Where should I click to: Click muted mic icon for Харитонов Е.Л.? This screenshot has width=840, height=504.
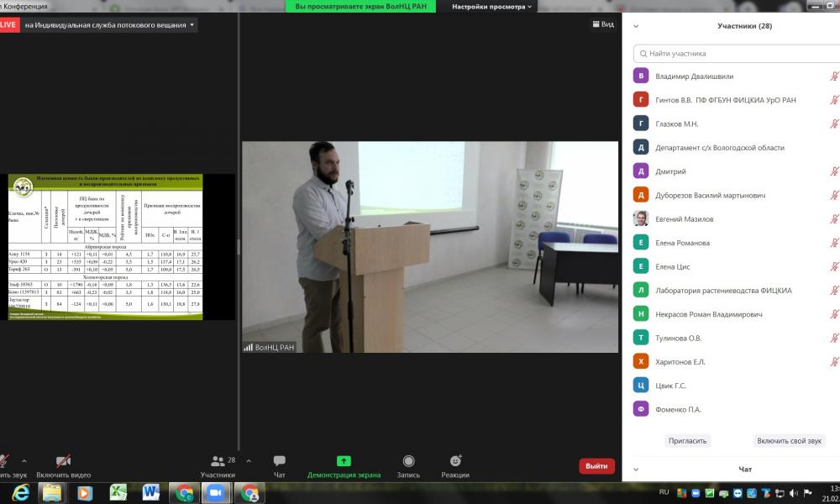[x=834, y=361]
